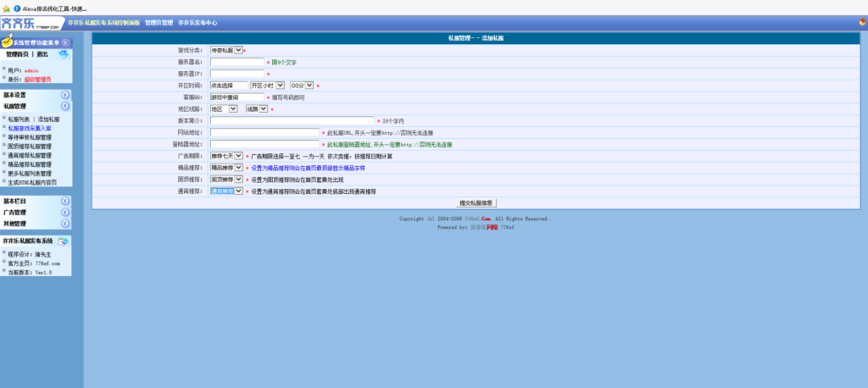Viewport: 868px width, 388px height.
Task: Open the 游戏分类 dropdown
Action: pos(225,50)
